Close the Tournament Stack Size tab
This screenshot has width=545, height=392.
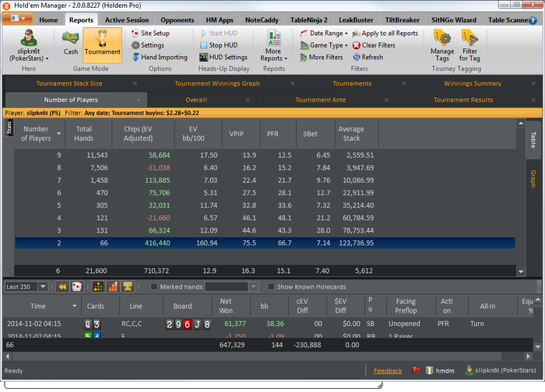[x=135, y=83]
